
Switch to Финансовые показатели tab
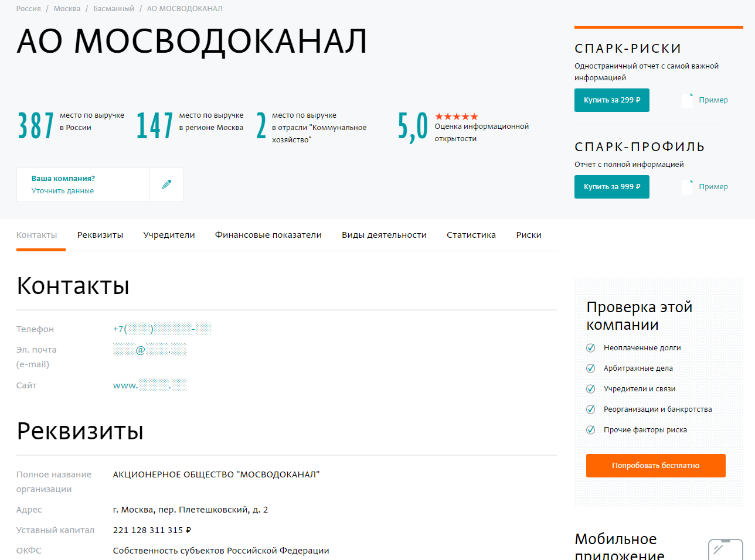click(x=268, y=235)
